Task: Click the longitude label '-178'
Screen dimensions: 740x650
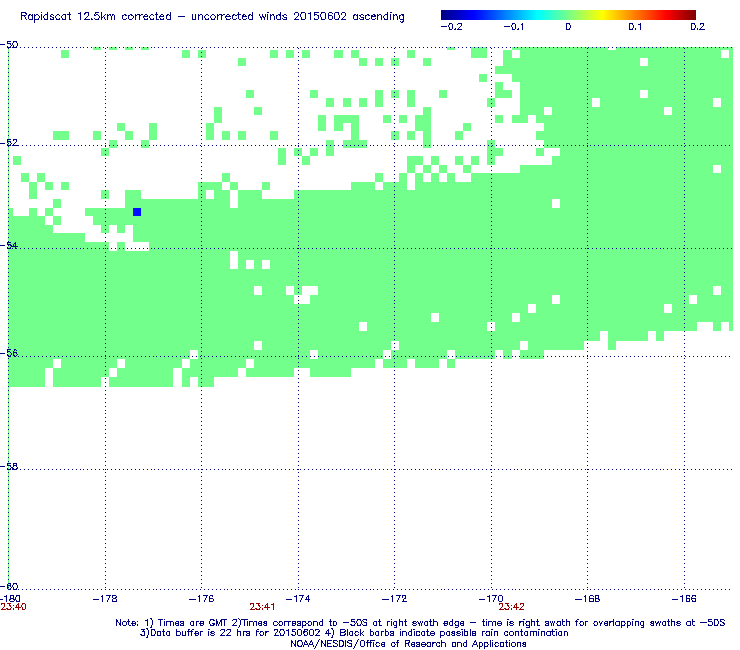Action: click(x=105, y=599)
